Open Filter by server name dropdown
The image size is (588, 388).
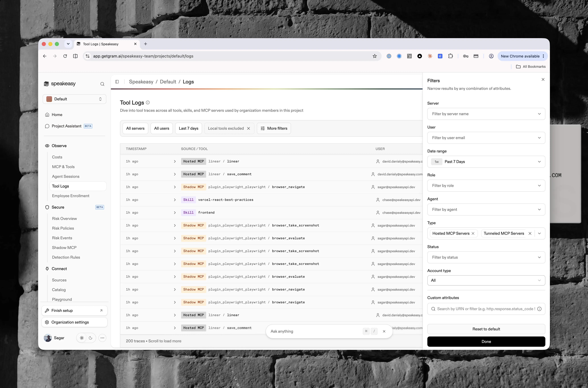pos(486,114)
